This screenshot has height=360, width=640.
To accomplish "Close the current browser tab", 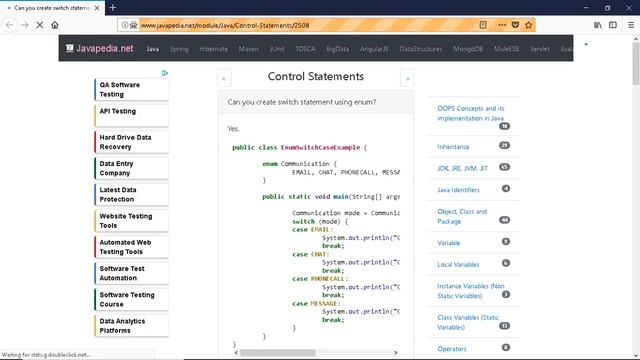I will [97, 8].
